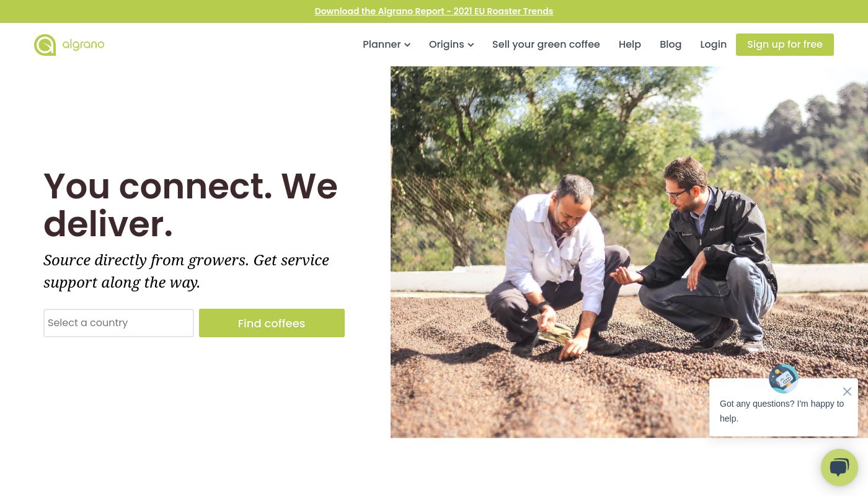Click the coffee farmers hero photo
The height and width of the screenshot is (496, 868).
629,252
